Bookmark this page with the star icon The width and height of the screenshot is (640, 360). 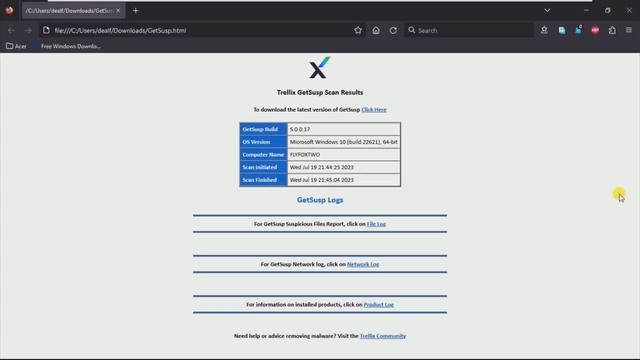(358, 30)
